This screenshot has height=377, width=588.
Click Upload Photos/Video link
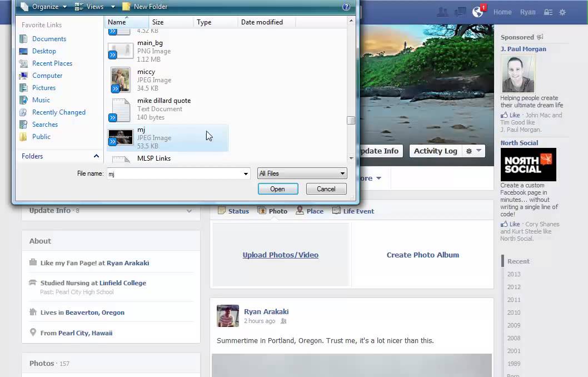pos(281,255)
